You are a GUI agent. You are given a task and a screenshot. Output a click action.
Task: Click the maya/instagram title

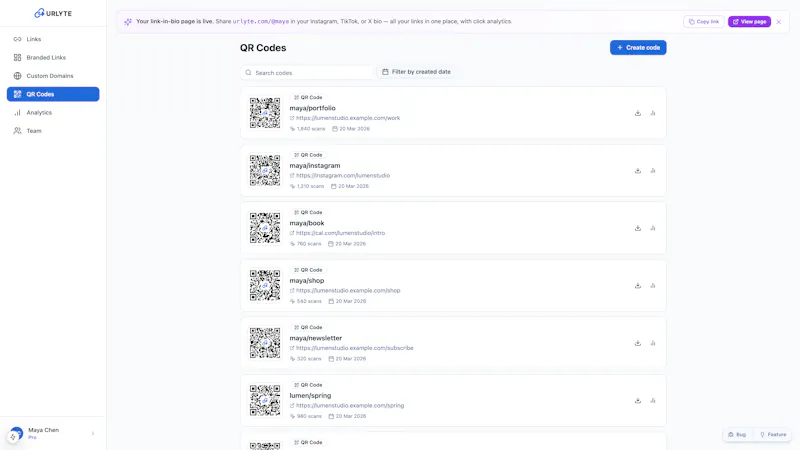pyautogui.click(x=315, y=166)
